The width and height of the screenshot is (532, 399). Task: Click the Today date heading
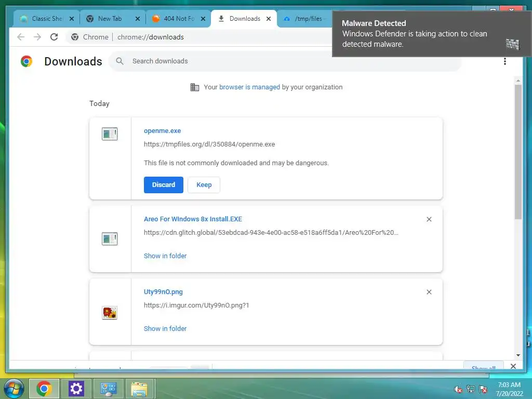point(99,103)
